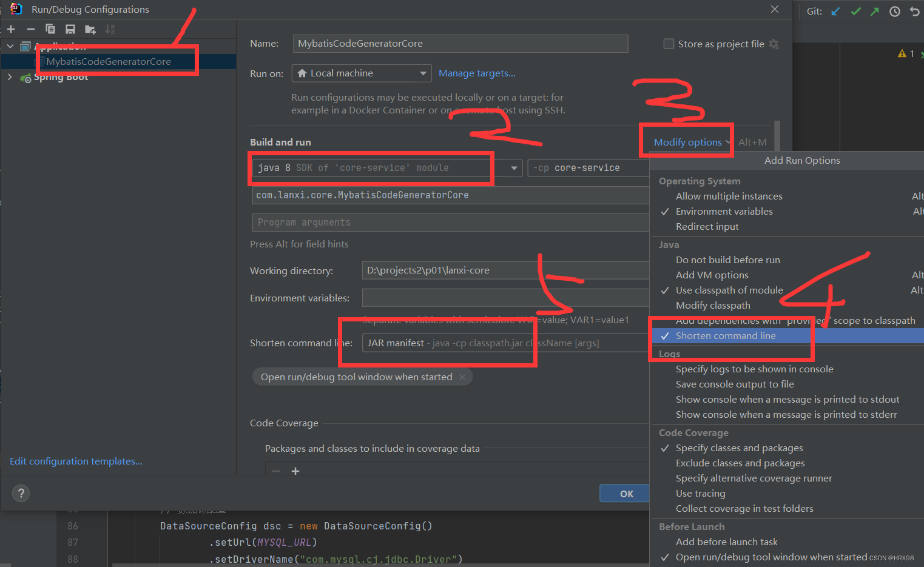Open settings gear beside Store as project file
The height and width of the screenshot is (567, 924).
[x=774, y=44]
